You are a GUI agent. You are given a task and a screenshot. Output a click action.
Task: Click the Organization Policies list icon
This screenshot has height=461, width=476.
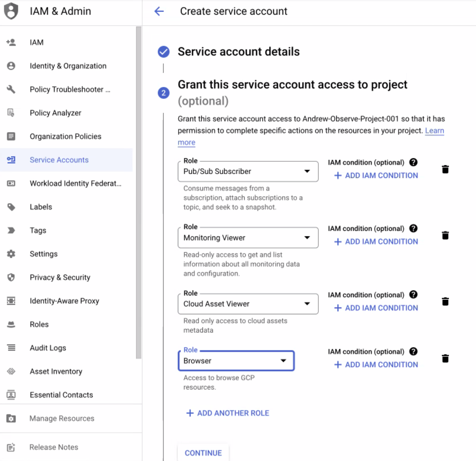(11, 136)
